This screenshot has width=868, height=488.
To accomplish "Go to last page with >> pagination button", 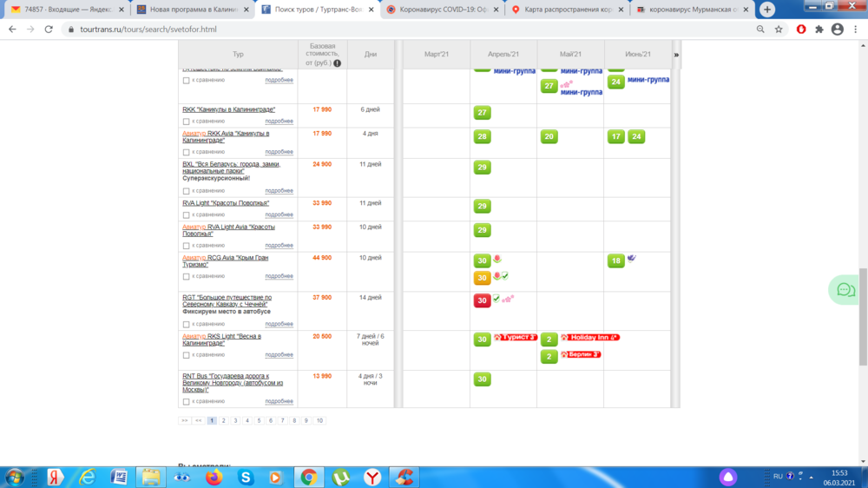I will (x=184, y=420).
